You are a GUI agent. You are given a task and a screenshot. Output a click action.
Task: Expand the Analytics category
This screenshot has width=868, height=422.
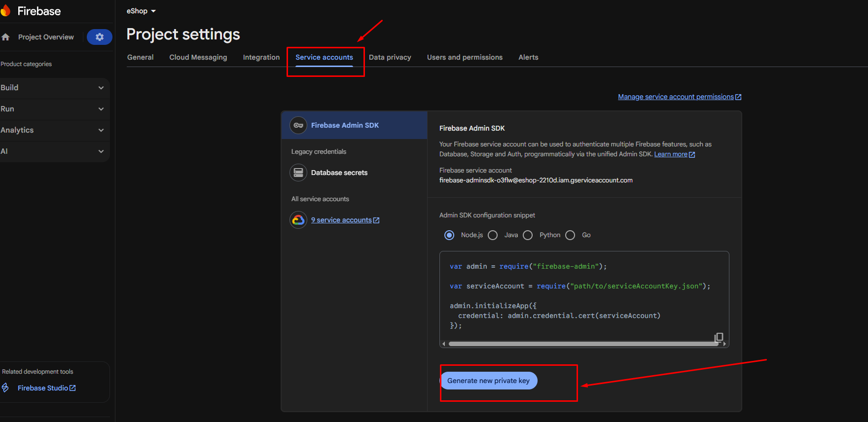[54, 130]
